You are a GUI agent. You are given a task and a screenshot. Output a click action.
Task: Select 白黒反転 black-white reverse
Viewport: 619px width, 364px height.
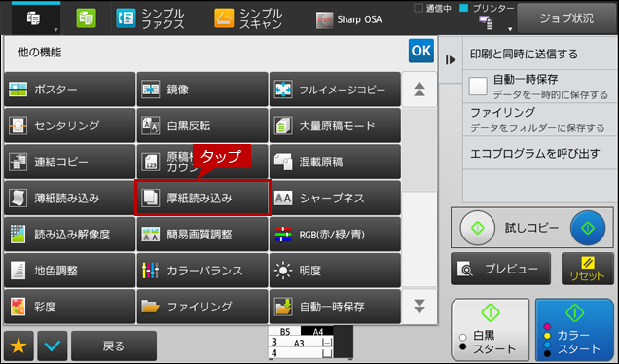[202, 126]
